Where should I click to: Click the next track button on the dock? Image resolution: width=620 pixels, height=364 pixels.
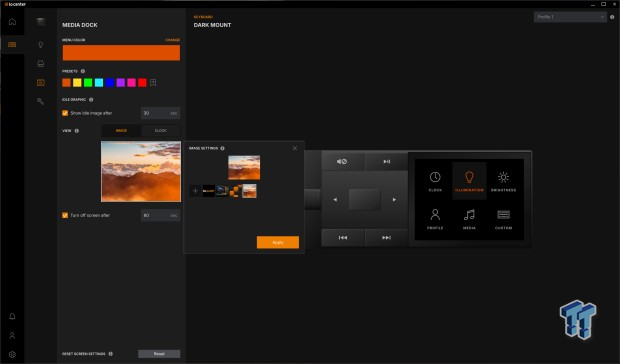click(x=386, y=238)
